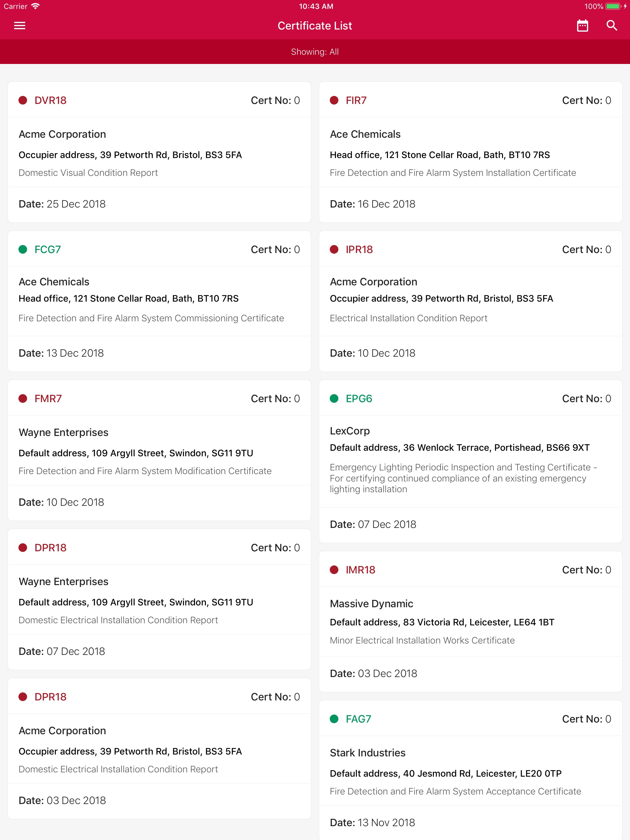This screenshot has width=630, height=840.
Task: Open the DVR18 certificate code link
Action: [50, 100]
